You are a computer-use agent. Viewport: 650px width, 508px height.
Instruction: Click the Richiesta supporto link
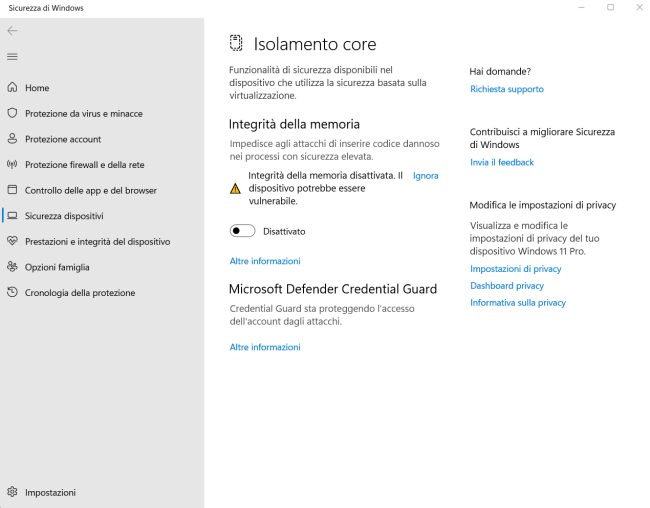point(507,89)
